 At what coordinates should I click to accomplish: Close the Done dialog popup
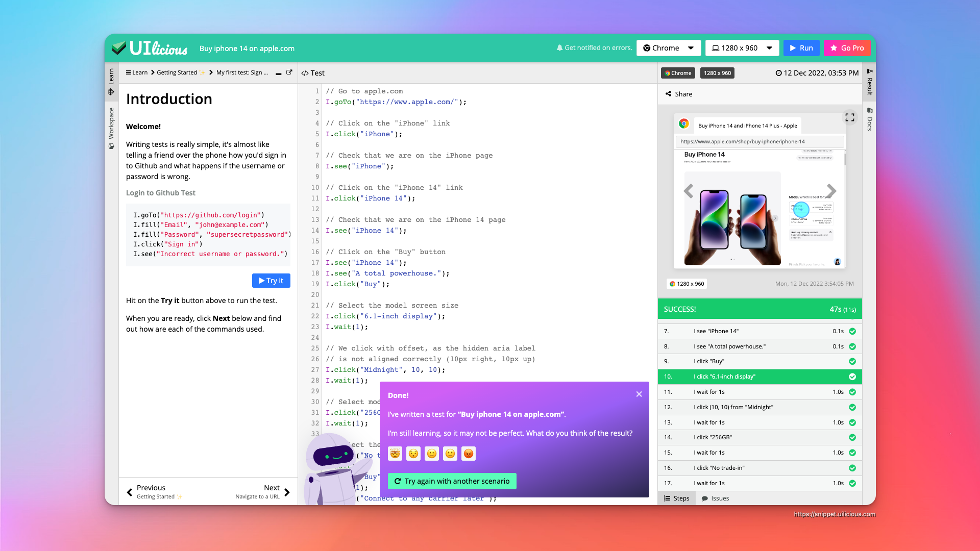639,394
